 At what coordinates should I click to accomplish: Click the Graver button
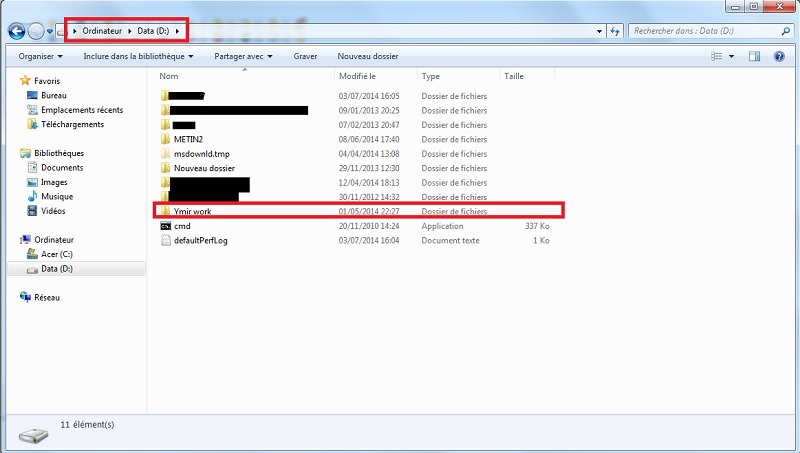(305, 56)
